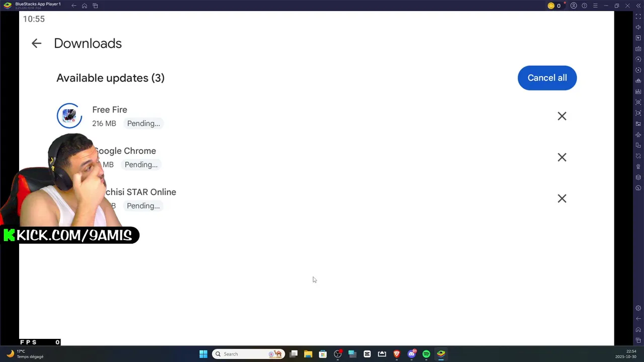
Task: Open Brave browser from the taskbar
Action: [x=397, y=354]
